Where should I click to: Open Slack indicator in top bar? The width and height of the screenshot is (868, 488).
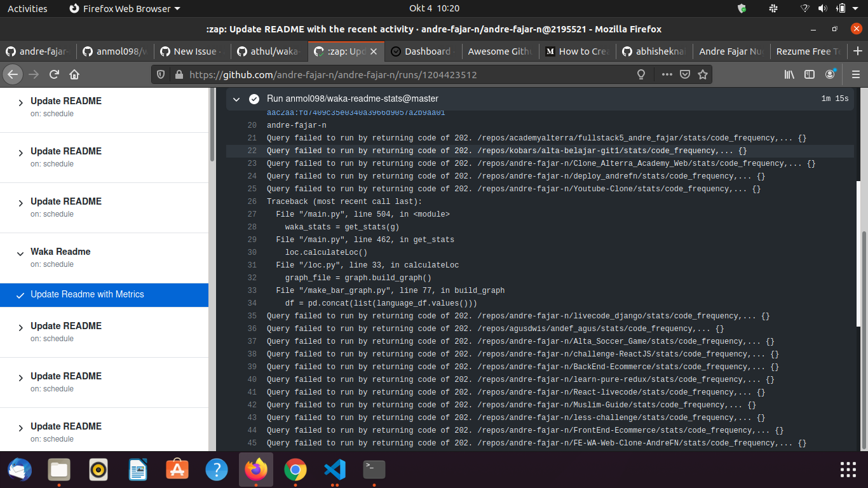pyautogui.click(x=773, y=8)
